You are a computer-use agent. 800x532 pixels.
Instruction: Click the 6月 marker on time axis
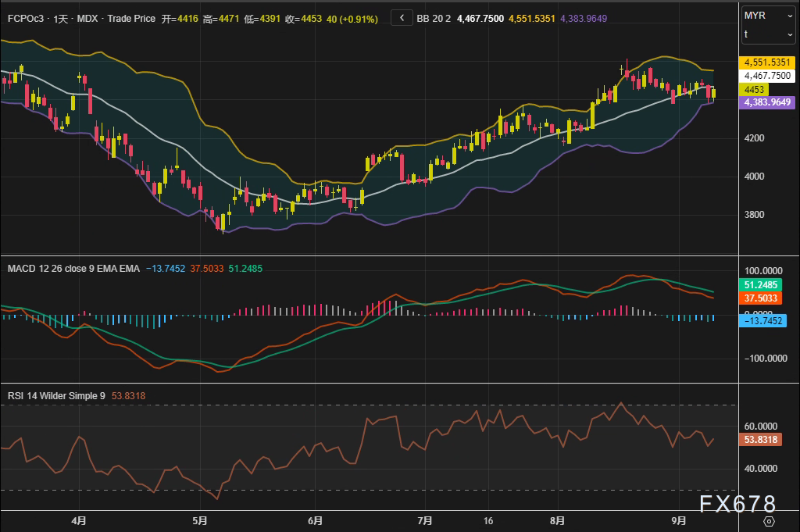(316, 520)
